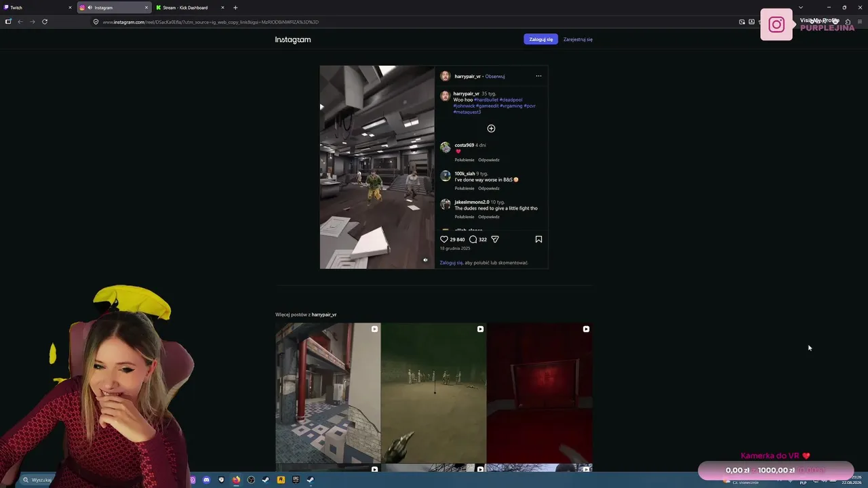
Task: Mute the Instagram tab audio icon
Action: 90,7
